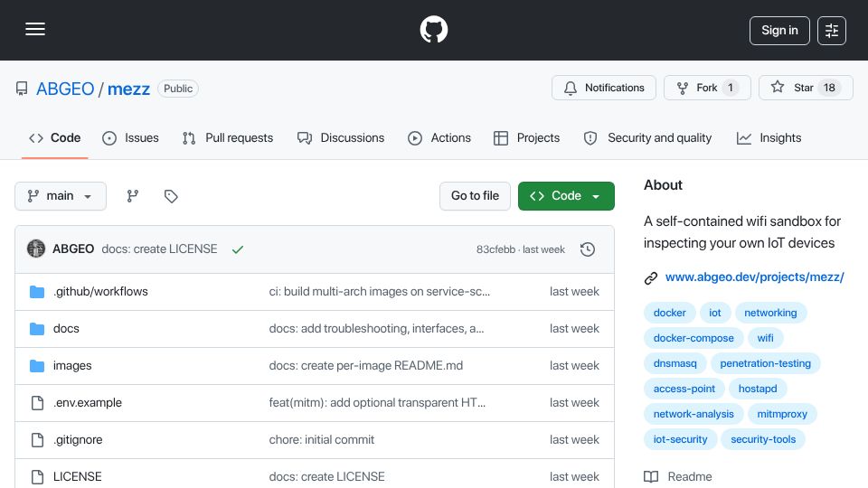This screenshot has height=488, width=868.
Task: Click the repository icon beside ABGEO
Action: pyautogui.click(x=22, y=89)
